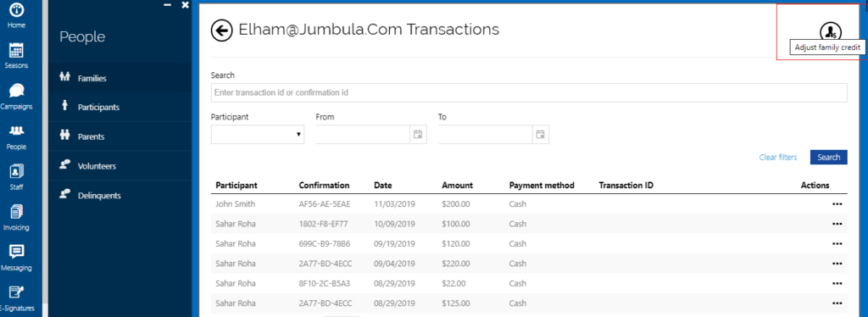Open the Messaging icon
Viewport: 868px width, 317px height.
click(16, 252)
